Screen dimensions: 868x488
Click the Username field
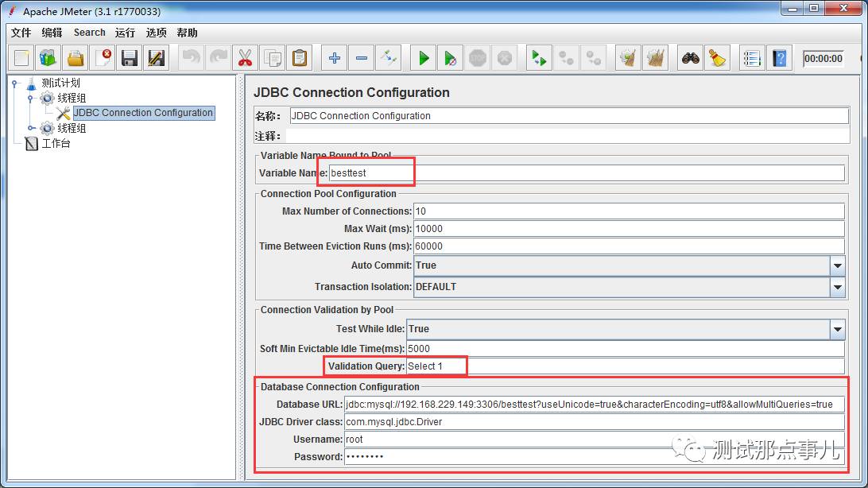click(595, 440)
